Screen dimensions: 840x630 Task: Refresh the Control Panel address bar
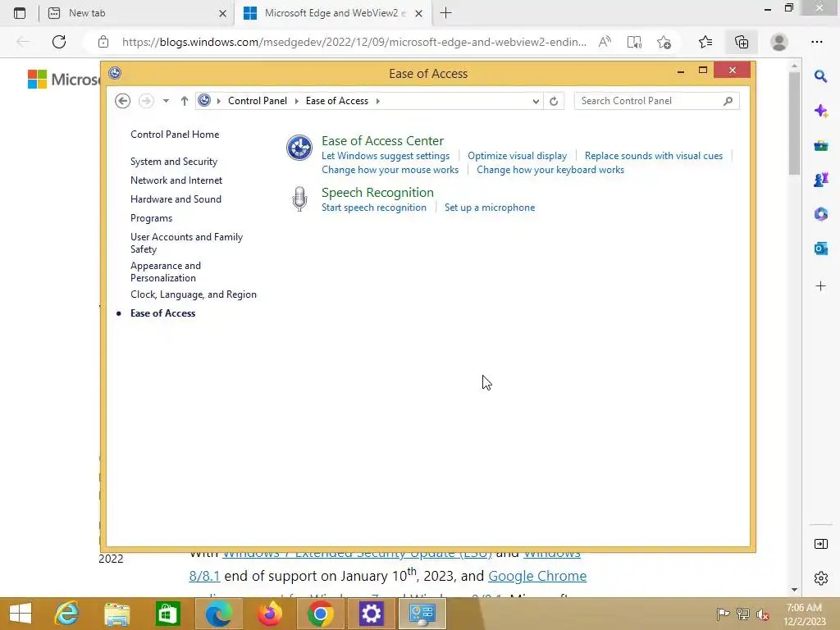(554, 101)
